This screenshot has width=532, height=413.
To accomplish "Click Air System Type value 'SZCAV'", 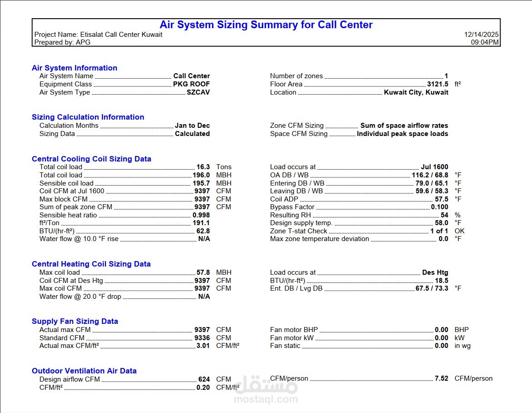I will point(198,92).
